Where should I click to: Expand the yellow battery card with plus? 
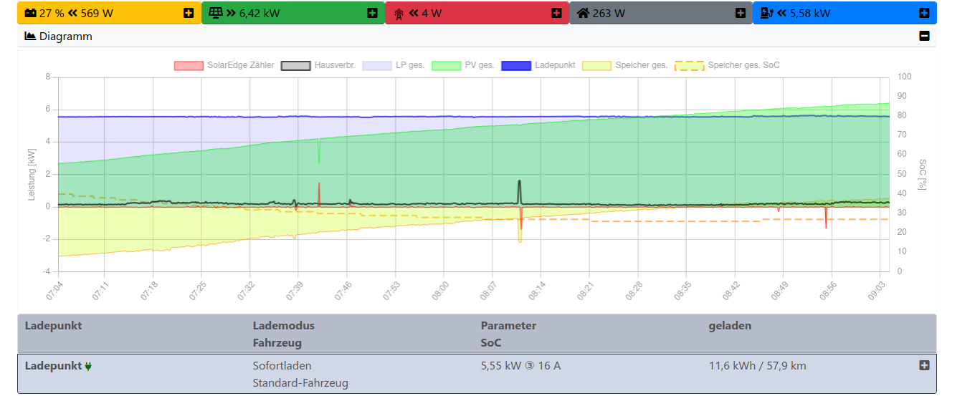(x=189, y=13)
